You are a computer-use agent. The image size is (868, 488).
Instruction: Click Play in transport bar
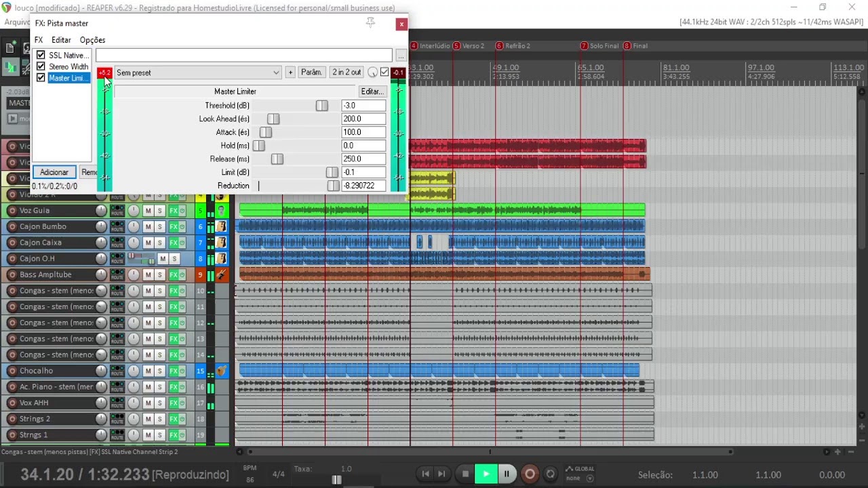(x=486, y=474)
